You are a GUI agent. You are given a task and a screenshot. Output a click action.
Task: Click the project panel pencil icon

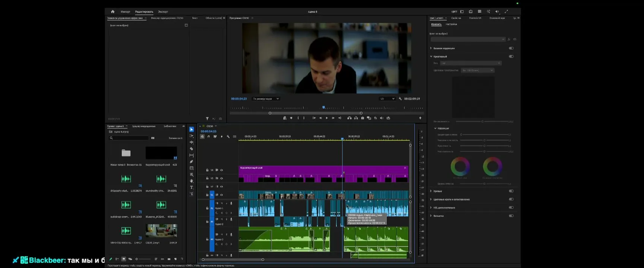(x=111, y=259)
